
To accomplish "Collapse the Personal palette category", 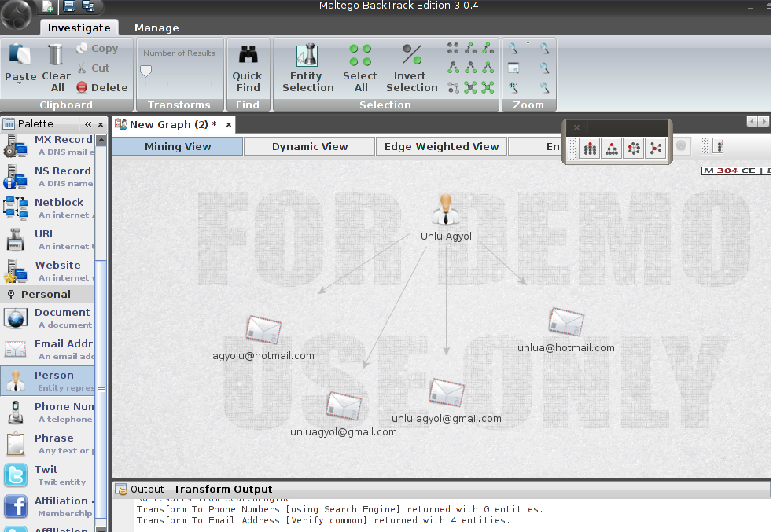I will (47, 294).
